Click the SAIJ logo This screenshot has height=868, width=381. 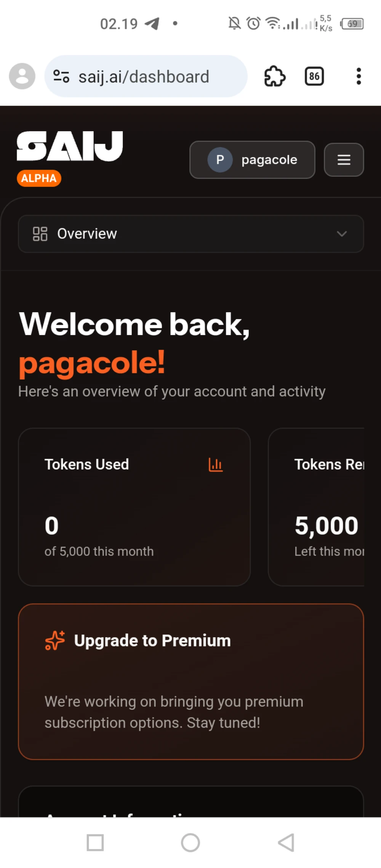tap(70, 146)
